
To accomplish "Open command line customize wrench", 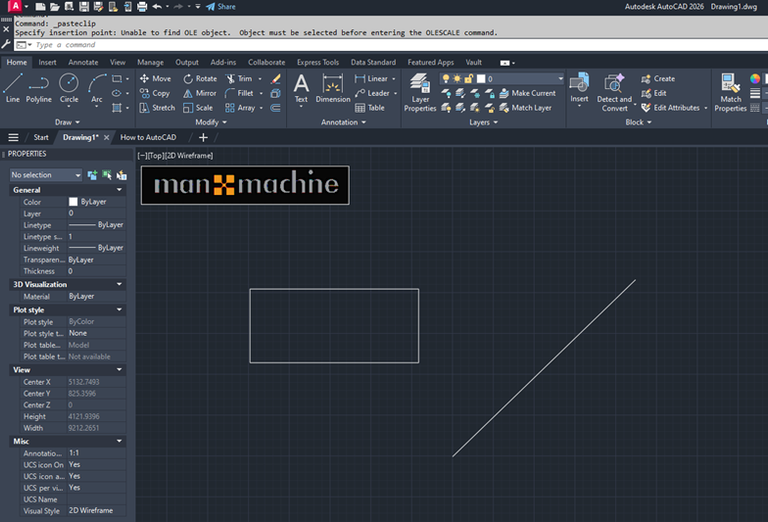I will (x=6, y=44).
